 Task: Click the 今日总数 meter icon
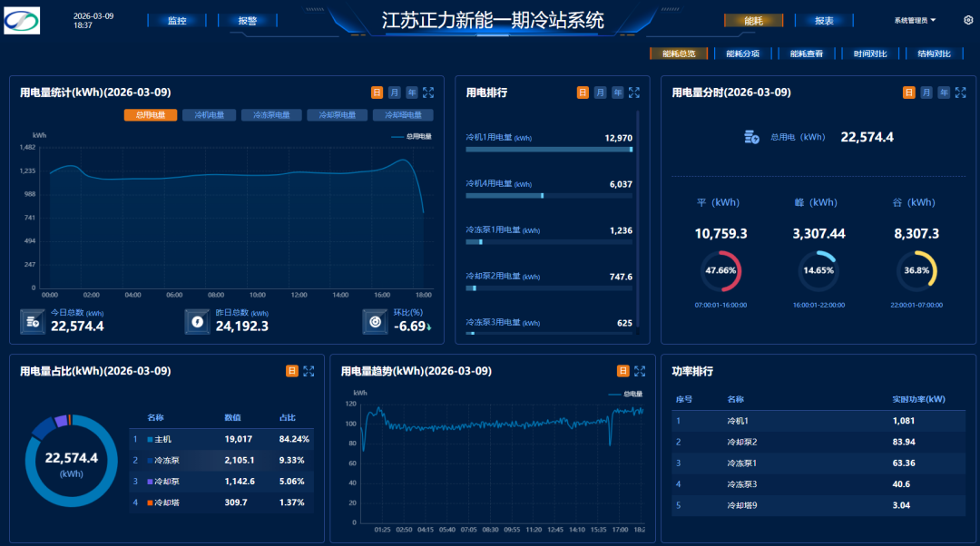coord(32,320)
